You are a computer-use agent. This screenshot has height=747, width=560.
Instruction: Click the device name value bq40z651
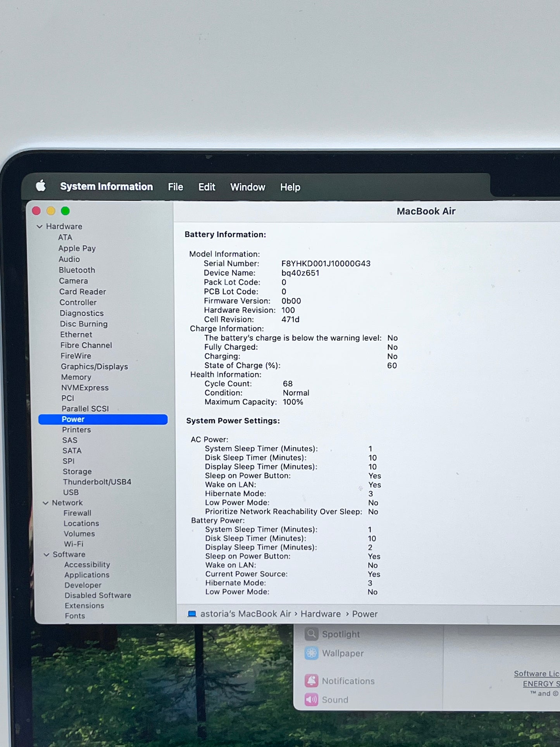(x=300, y=273)
